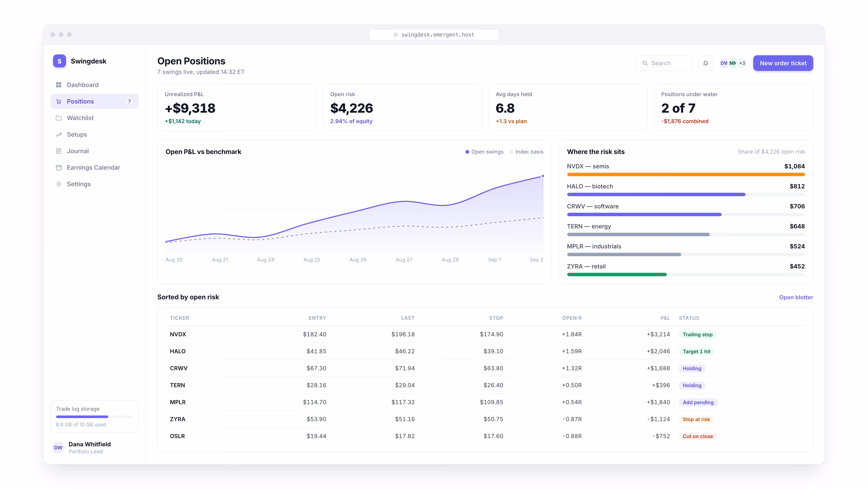Click the Cut on close status badge

697,436
